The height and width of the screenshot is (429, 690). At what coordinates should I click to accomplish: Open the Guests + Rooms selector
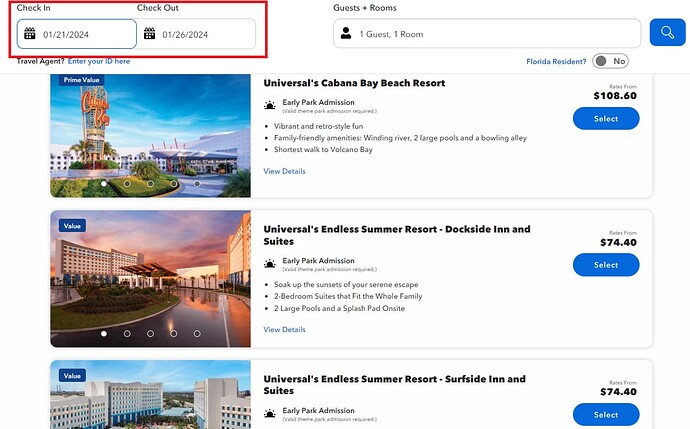[487, 34]
